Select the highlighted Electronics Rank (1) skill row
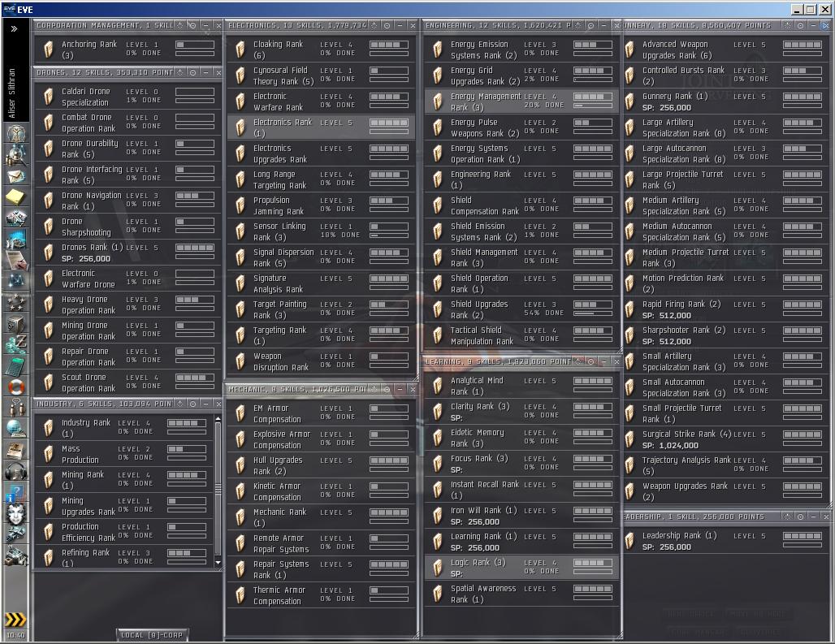This screenshot has width=835, height=644. 321,128
